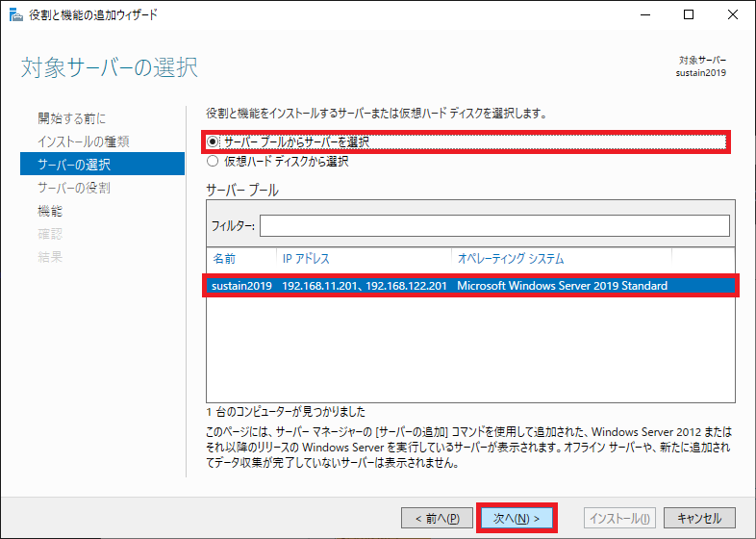Viewport: 756px width, 539px height.
Task: Click the wizard icon in title bar
Action: [16, 15]
